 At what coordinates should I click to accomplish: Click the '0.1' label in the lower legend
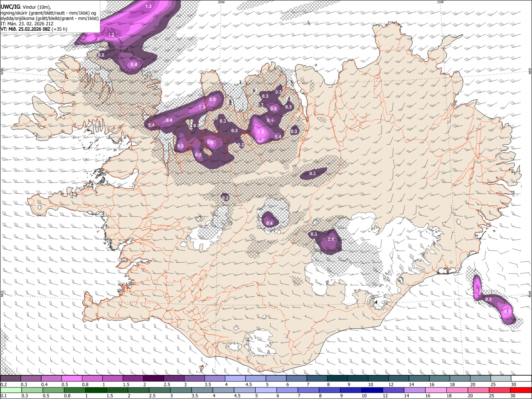3,396
